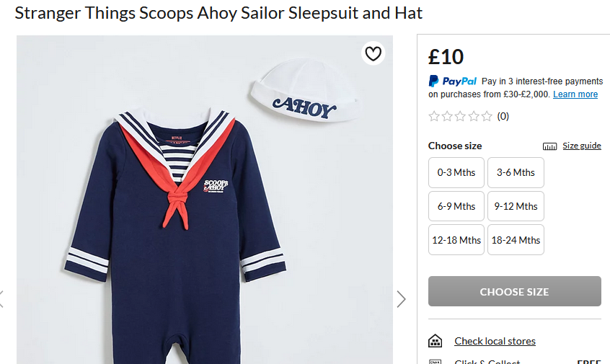Click the review count (0)
This screenshot has height=364, width=610.
pyautogui.click(x=503, y=116)
